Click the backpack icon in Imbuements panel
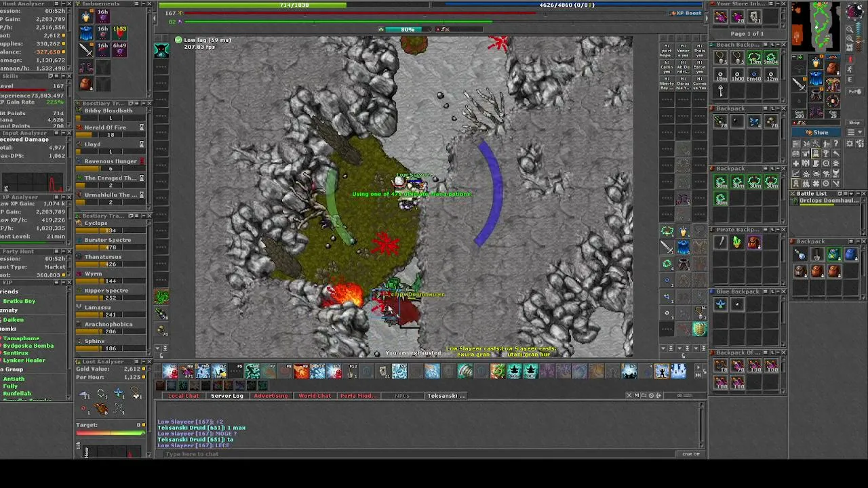The width and height of the screenshot is (868, 488). [x=86, y=83]
